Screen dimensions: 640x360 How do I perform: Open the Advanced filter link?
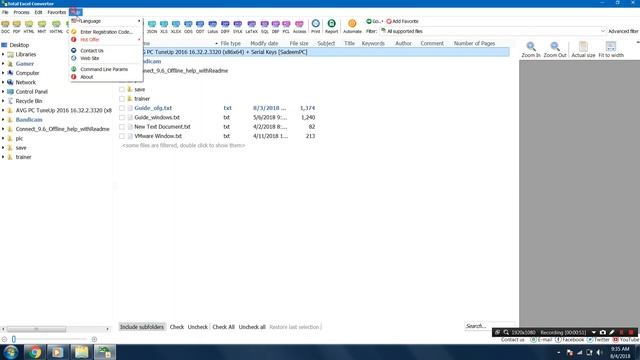[623, 31]
